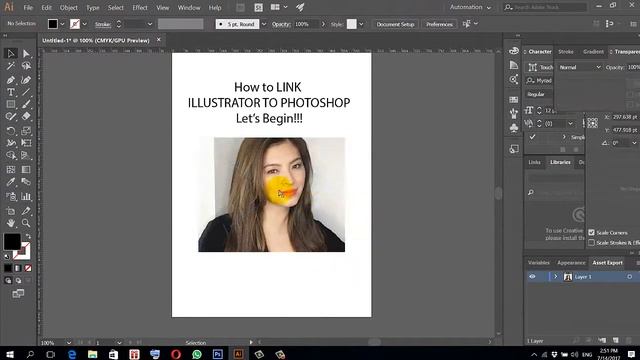Choose the Width tool

[11, 143]
